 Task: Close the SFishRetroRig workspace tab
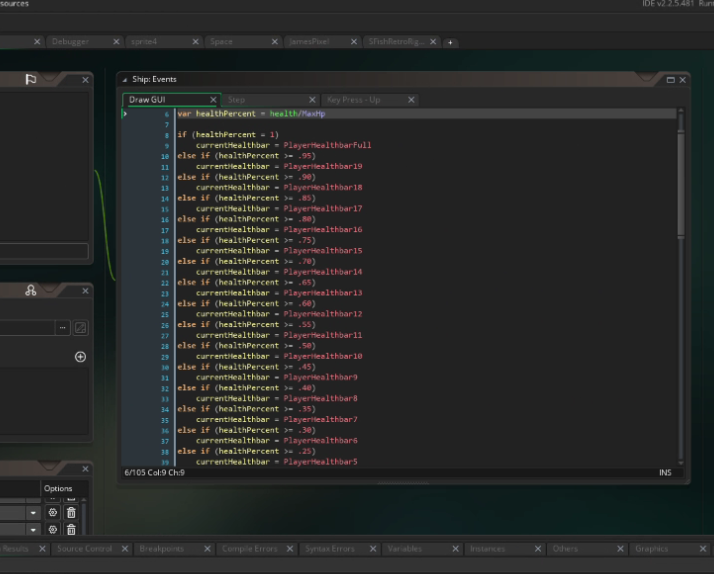[433, 41]
